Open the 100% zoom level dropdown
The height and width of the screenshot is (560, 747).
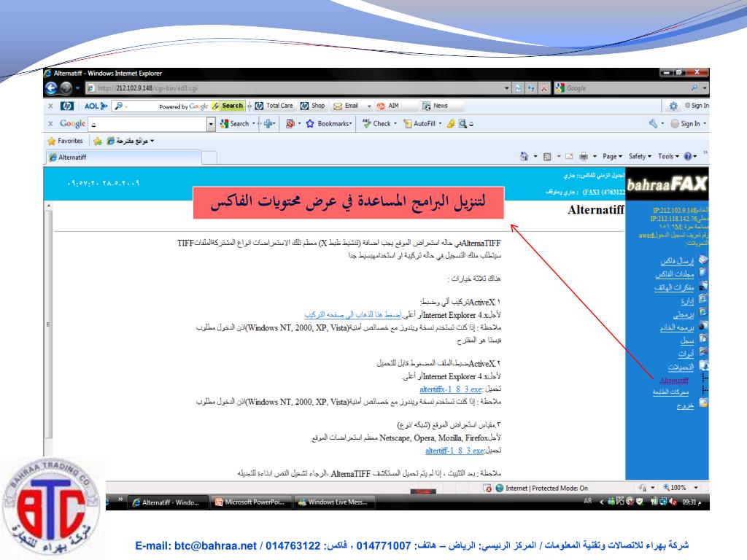pos(695,488)
